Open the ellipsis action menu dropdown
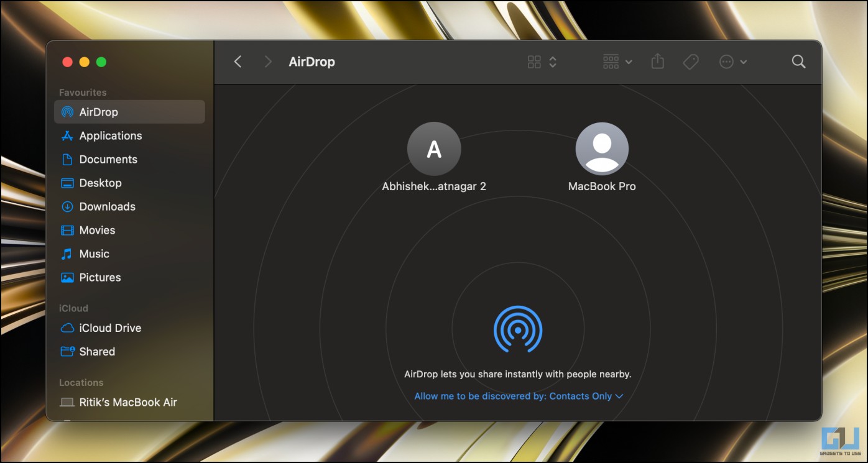868x463 pixels. coord(733,62)
